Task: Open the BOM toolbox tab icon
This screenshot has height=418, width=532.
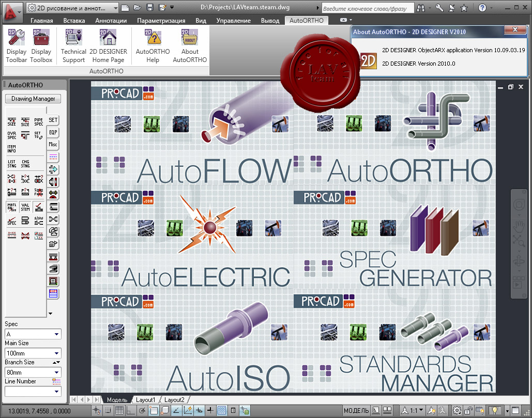Action: [53, 293]
